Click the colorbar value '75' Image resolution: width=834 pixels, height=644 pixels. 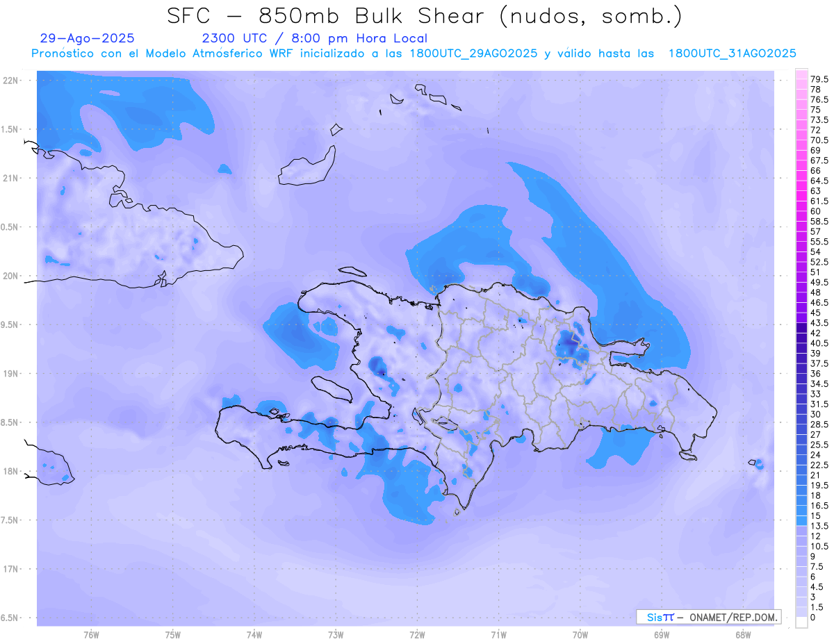pyautogui.click(x=815, y=110)
